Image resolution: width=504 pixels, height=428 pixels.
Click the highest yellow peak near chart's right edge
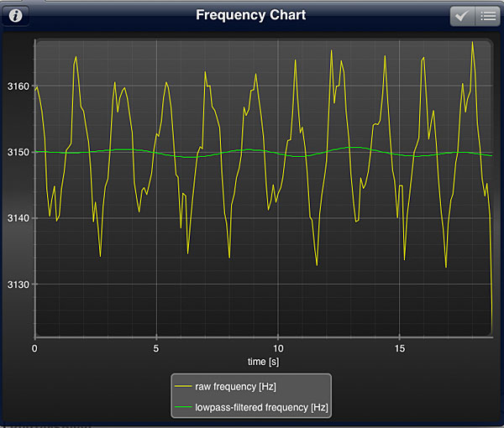coord(473,42)
